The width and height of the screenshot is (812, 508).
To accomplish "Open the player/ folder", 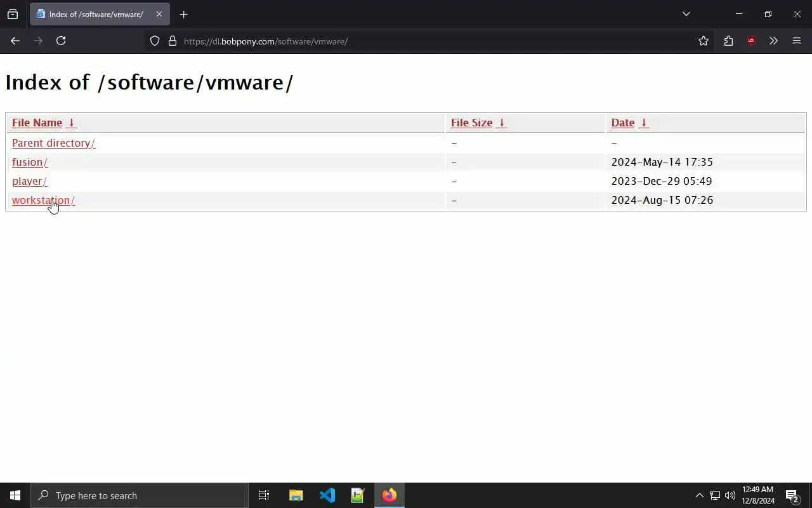I will pos(29,181).
